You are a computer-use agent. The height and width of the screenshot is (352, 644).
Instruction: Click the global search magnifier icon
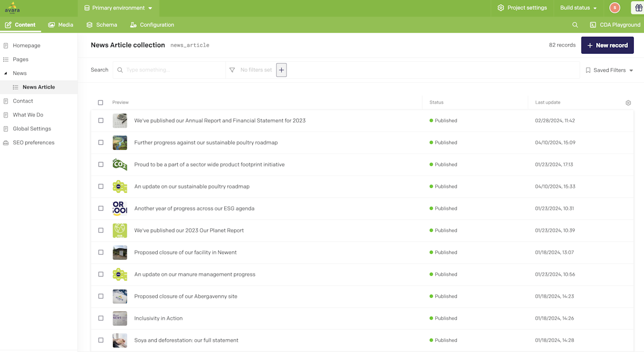click(575, 25)
